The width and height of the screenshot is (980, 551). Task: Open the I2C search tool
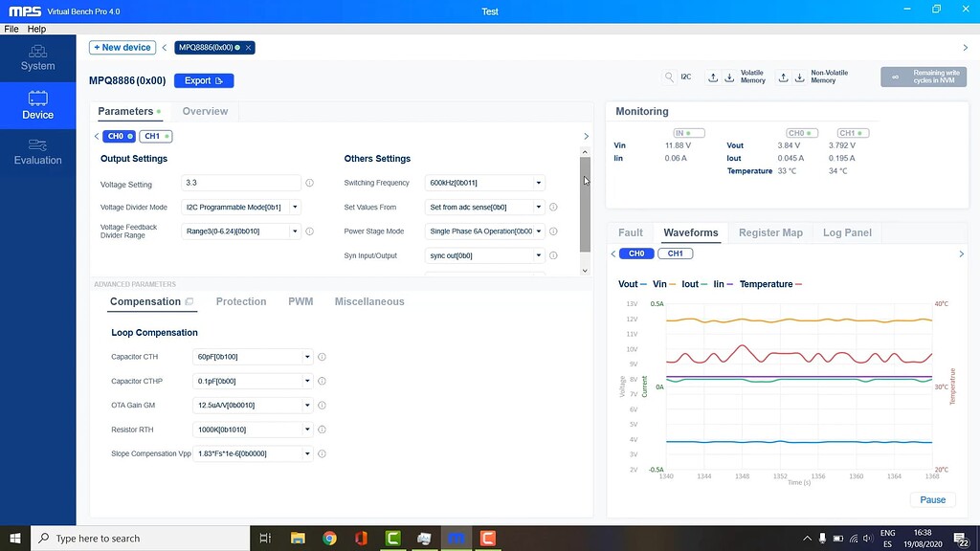669,77
